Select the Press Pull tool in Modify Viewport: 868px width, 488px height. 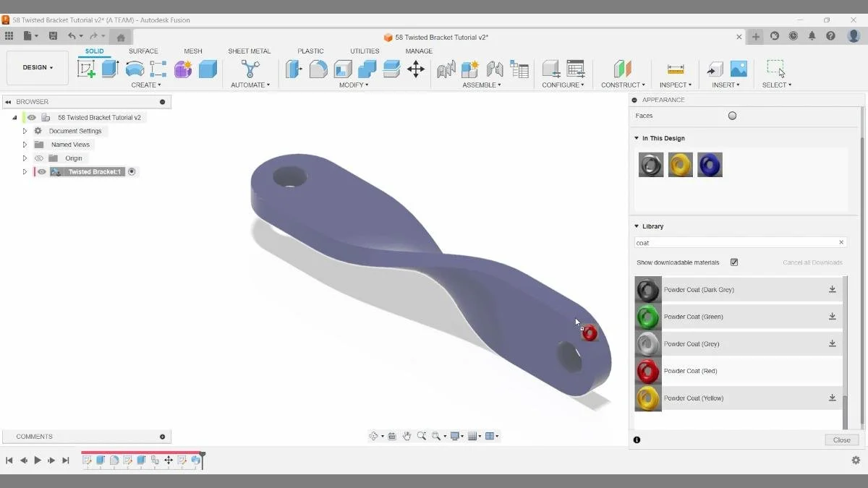(294, 69)
